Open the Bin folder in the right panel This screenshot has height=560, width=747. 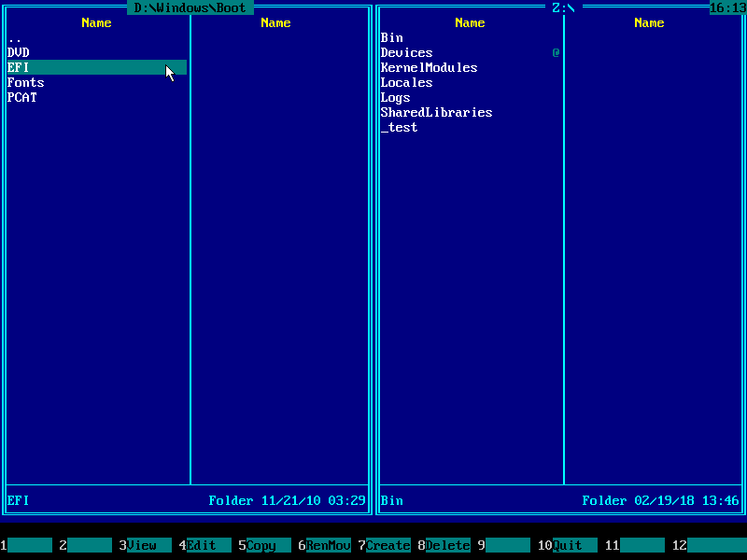tap(391, 37)
